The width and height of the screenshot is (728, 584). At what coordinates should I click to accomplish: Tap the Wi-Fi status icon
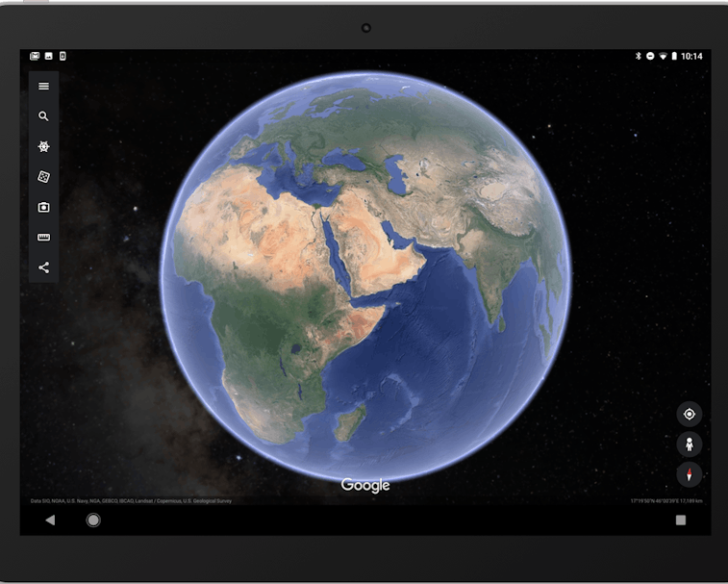663,57
